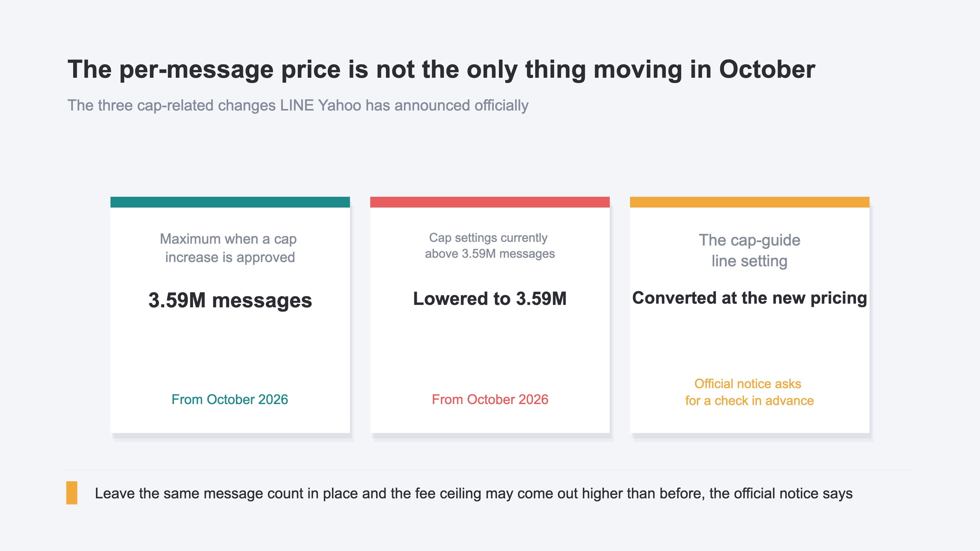Screen dimensions: 980x551
Task: Click 'Cap settings currently above 3.59M messages' text
Action: pyautogui.click(x=490, y=246)
